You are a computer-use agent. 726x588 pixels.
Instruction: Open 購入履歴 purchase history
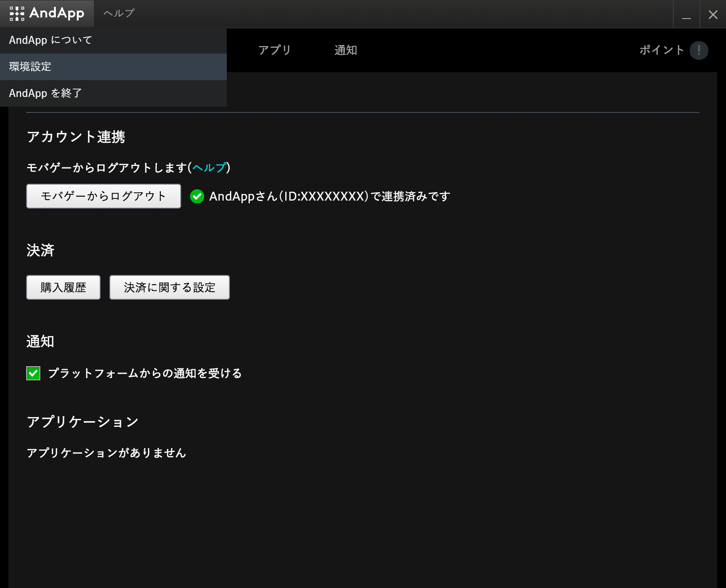[x=63, y=287]
